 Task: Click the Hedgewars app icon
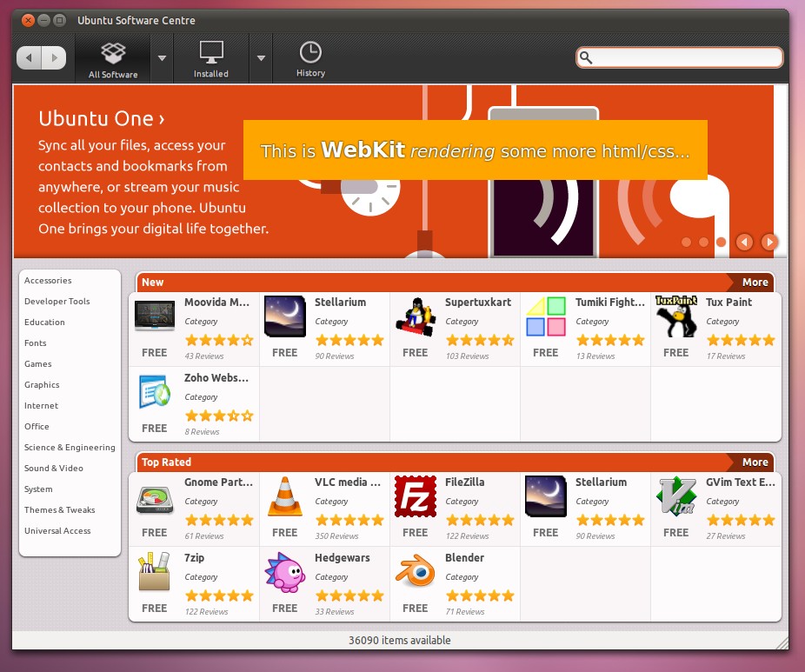click(x=284, y=572)
